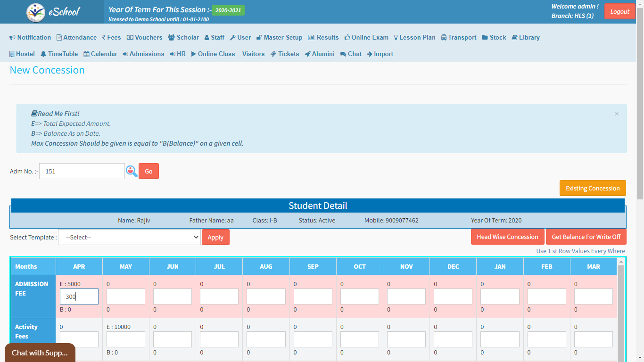Click the student search magnifier icon
Screen dimensions: 644x362
pos(132,171)
